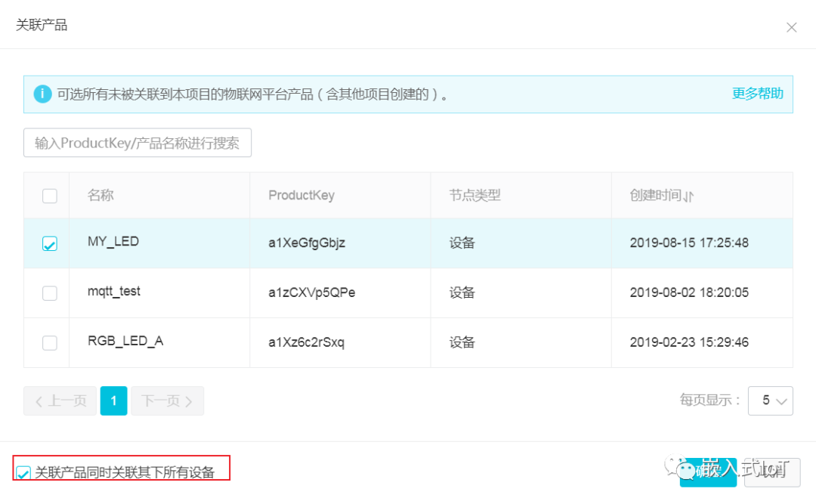816x504 pixels.
Task: Go to next page with 下一页
Action: point(167,400)
